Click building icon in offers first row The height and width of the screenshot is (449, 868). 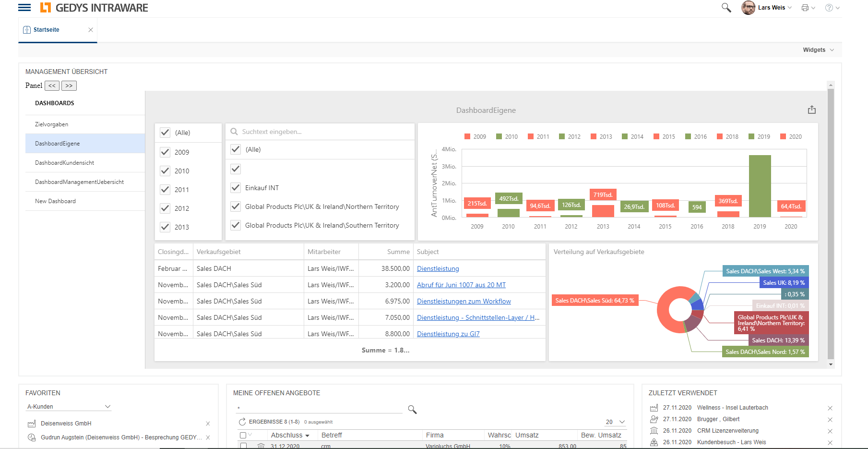point(261,446)
